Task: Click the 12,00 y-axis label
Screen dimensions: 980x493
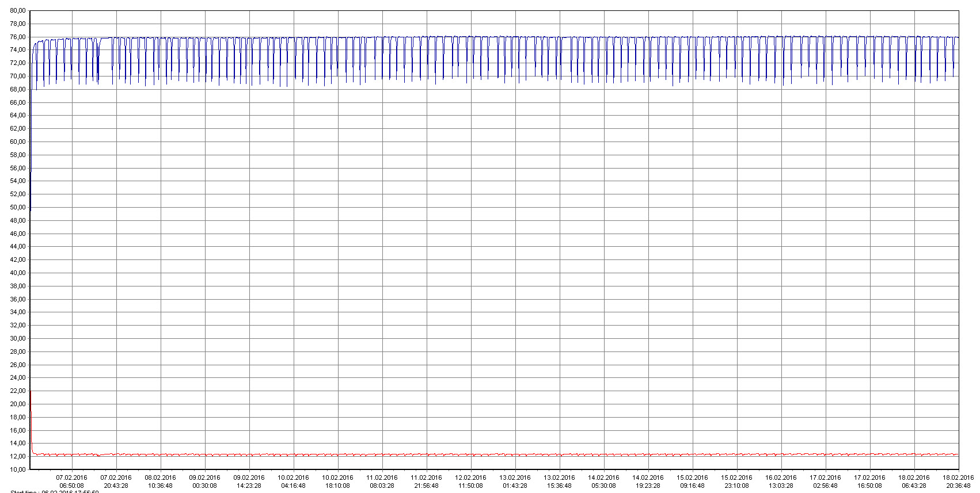Action: 18,456
